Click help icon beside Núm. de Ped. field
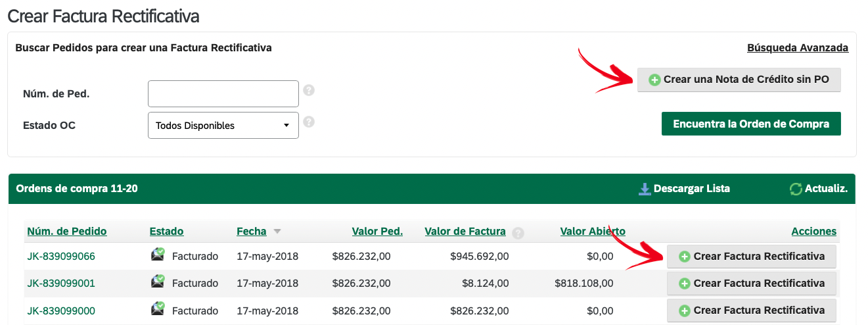This screenshot has width=868, height=325. (x=309, y=90)
